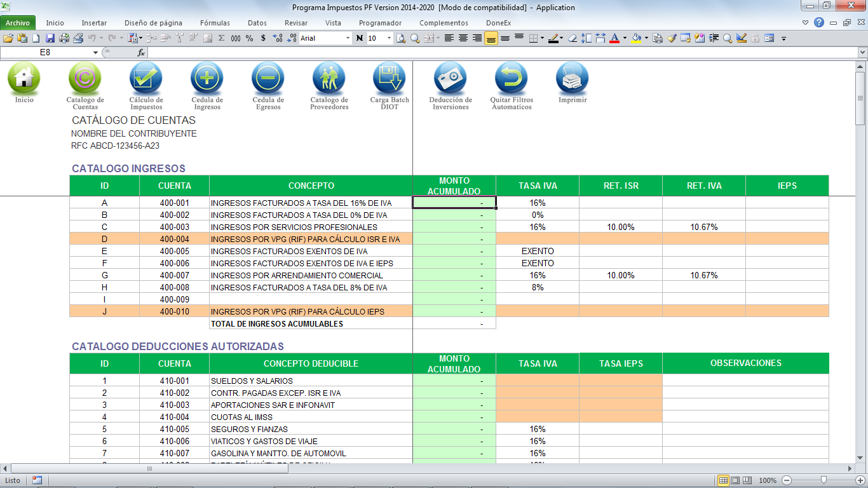The height and width of the screenshot is (488, 868).
Task: Expand the Arial font name dropdown
Action: coord(348,38)
